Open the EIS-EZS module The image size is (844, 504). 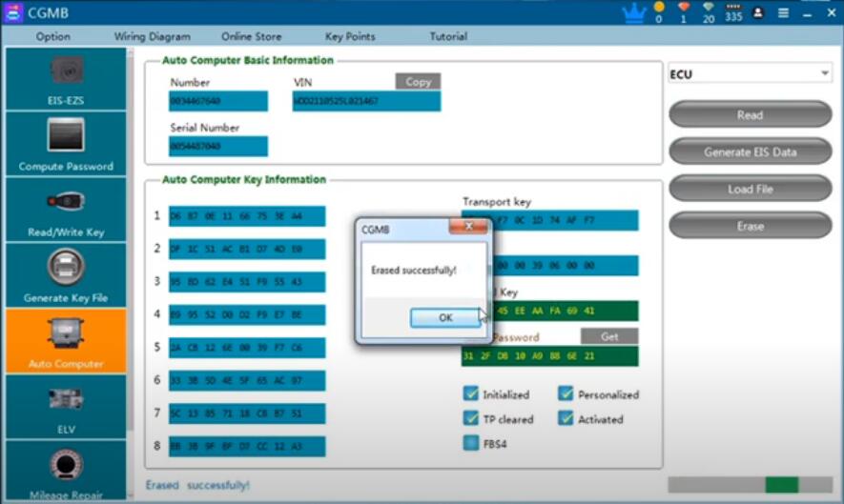click(x=66, y=78)
